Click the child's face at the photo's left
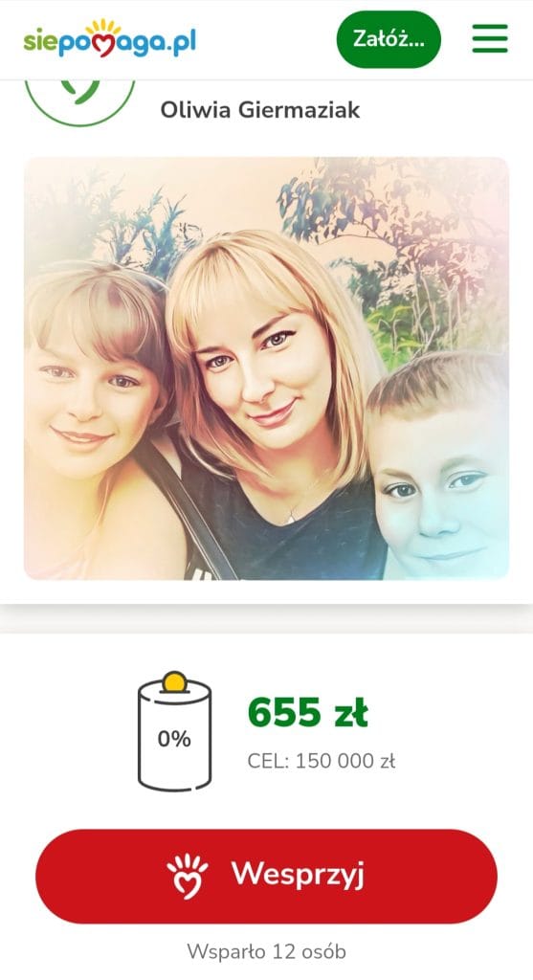533x980 pixels. (87, 400)
